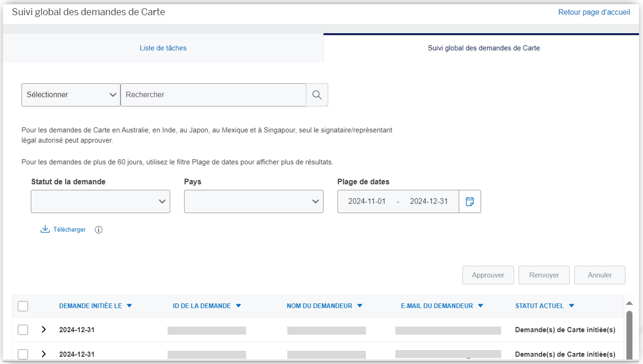This screenshot has width=643, height=364.
Task: Switch to the Liste de tâches tab
Action: click(x=163, y=48)
